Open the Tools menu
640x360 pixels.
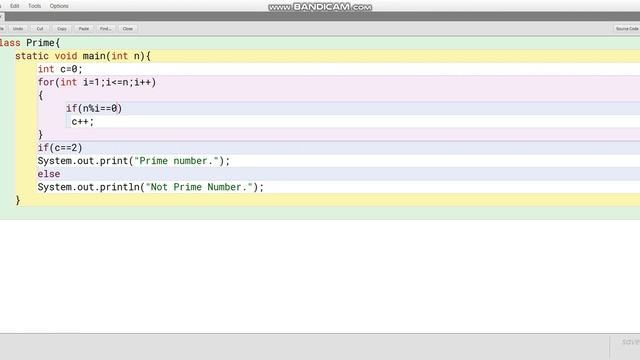[x=34, y=6]
